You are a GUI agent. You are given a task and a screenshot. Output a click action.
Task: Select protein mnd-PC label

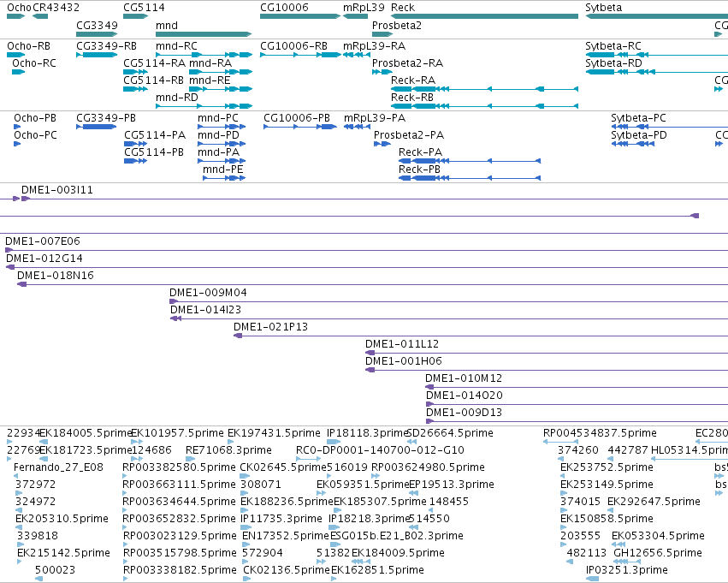click(x=218, y=118)
